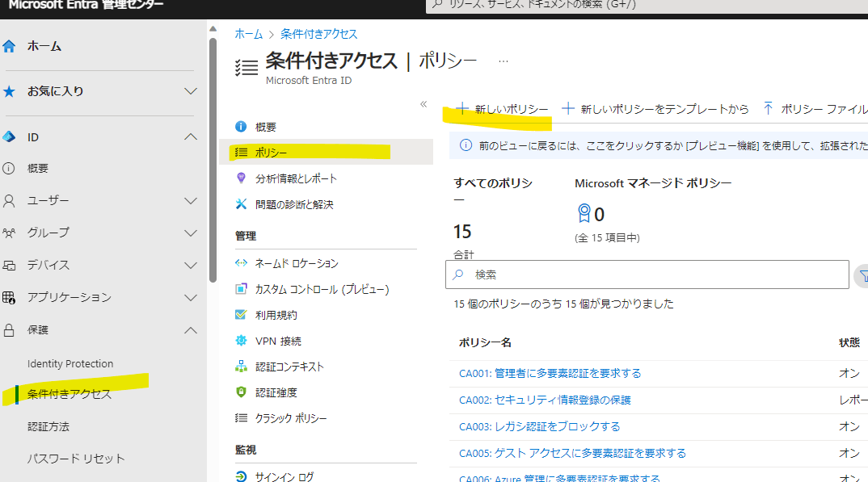Collapse the blade menu with double chevron
Image resolution: width=868 pixels, height=482 pixels.
(423, 104)
